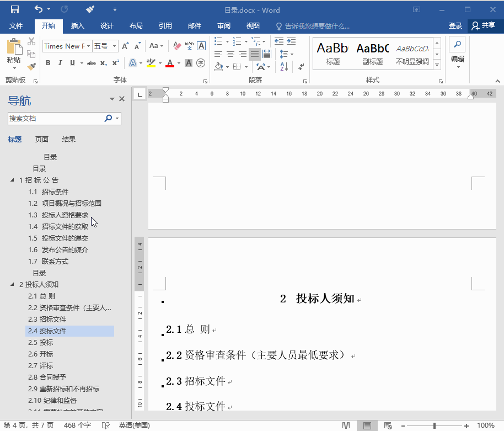504x431 pixels.
Task: Switch to the 插入 ribbon tab
Action: [77, 25]
